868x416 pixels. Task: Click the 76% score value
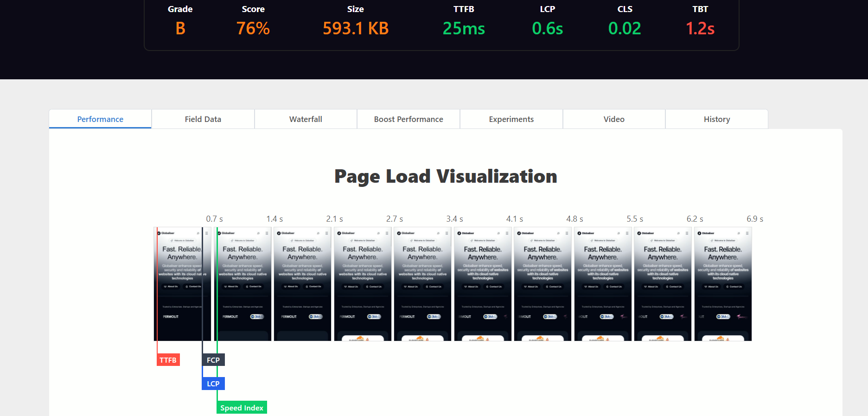(253, 28)
